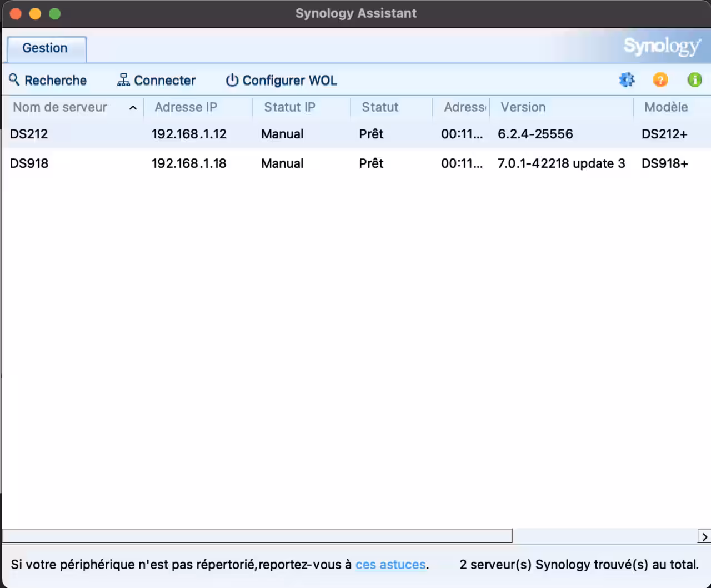Click the power icon beside Configurer WOL
The image size is (711, 588).
[232, 80]
